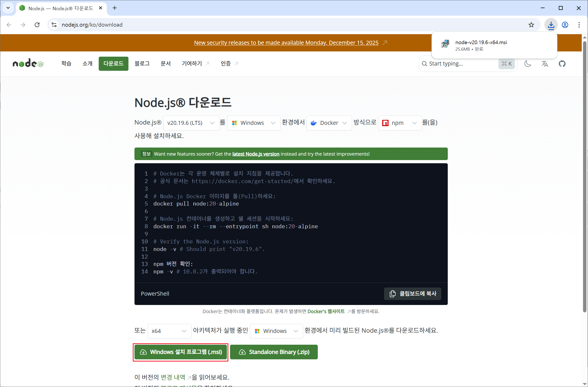The image size is (588, 387).
Task: Click the Standalone Binary (.zip) button
Action: coord(274,352)
